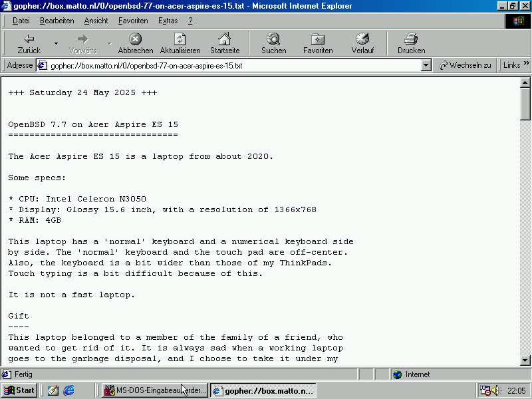Click the line '* CPU: Intel Celeron N3050'
Viewport: 532px width, 399px height.
[77, 199]
